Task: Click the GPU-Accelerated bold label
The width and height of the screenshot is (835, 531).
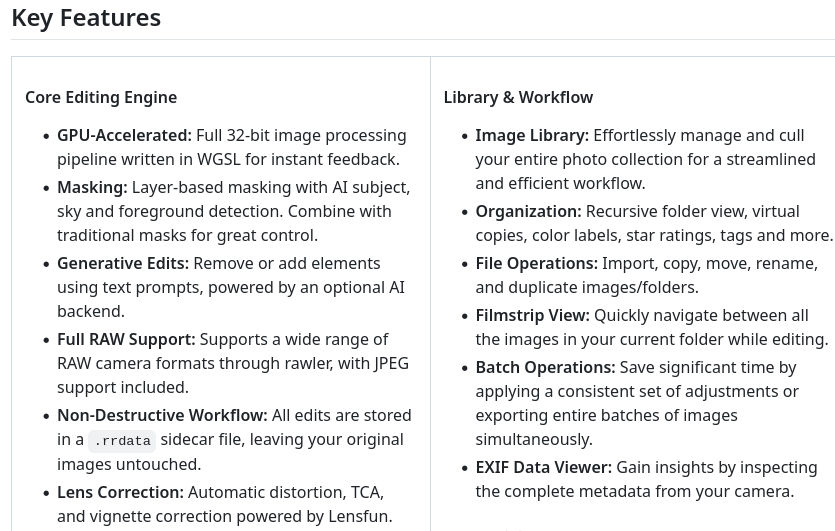Action: coord(124,135)
